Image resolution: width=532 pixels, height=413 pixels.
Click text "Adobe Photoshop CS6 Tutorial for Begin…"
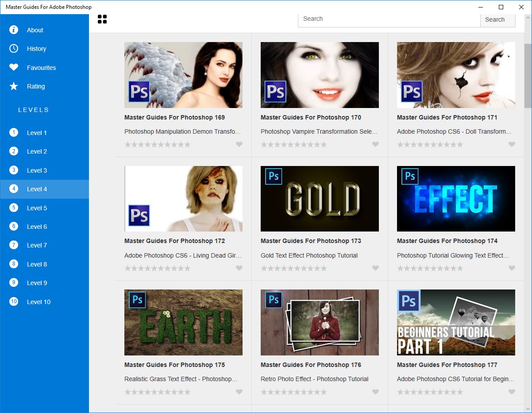(x=455, y=379)
